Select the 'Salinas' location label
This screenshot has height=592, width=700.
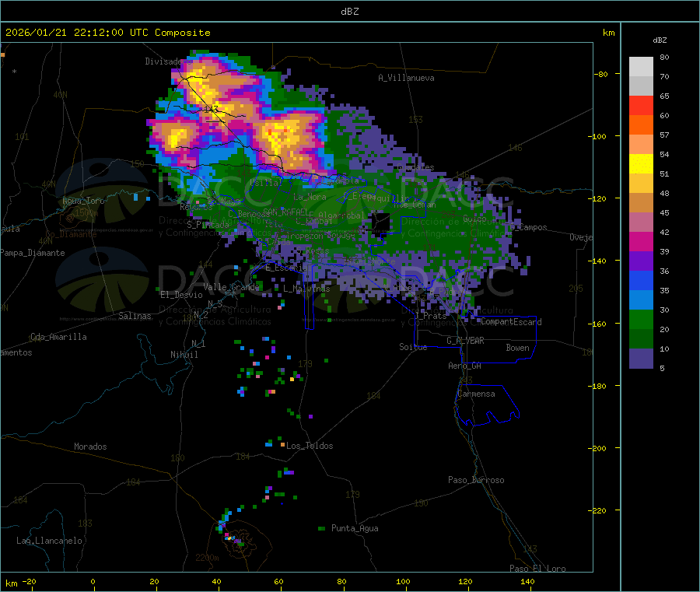[135, 316]
